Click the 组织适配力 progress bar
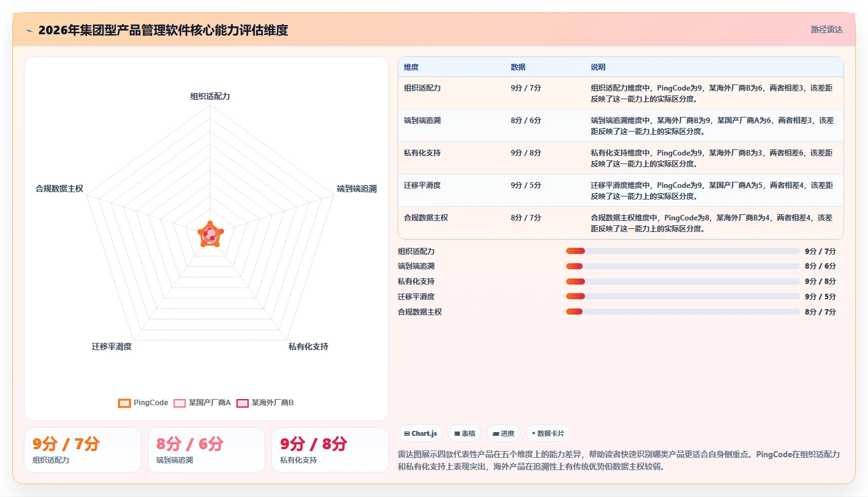Viewport: 868px width, 497px height. click(682, 251)
